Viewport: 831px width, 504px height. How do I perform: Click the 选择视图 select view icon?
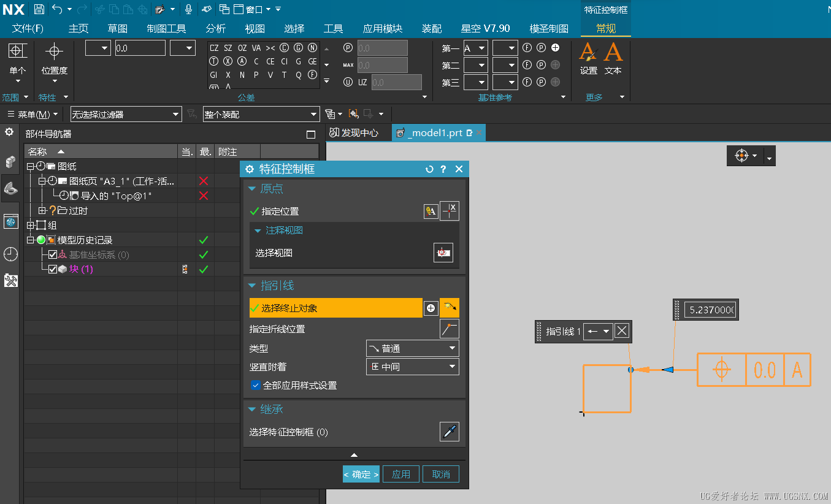point(443,253)
